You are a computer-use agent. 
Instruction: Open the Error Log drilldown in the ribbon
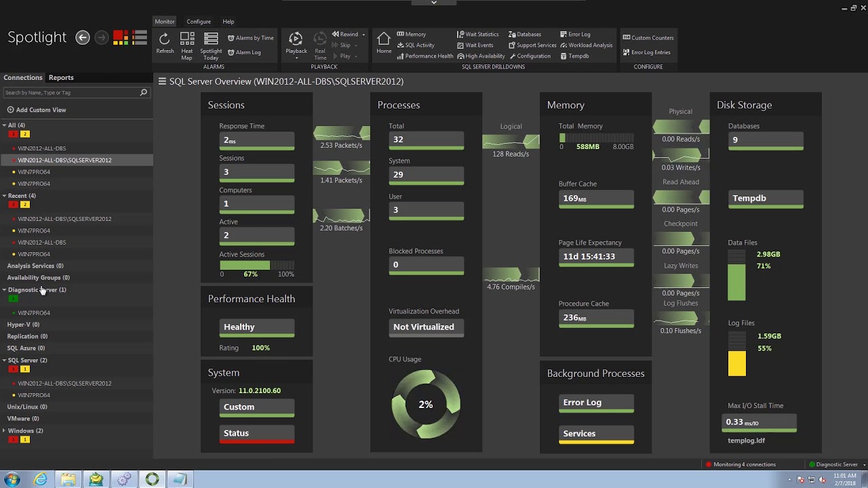point(575,35)
